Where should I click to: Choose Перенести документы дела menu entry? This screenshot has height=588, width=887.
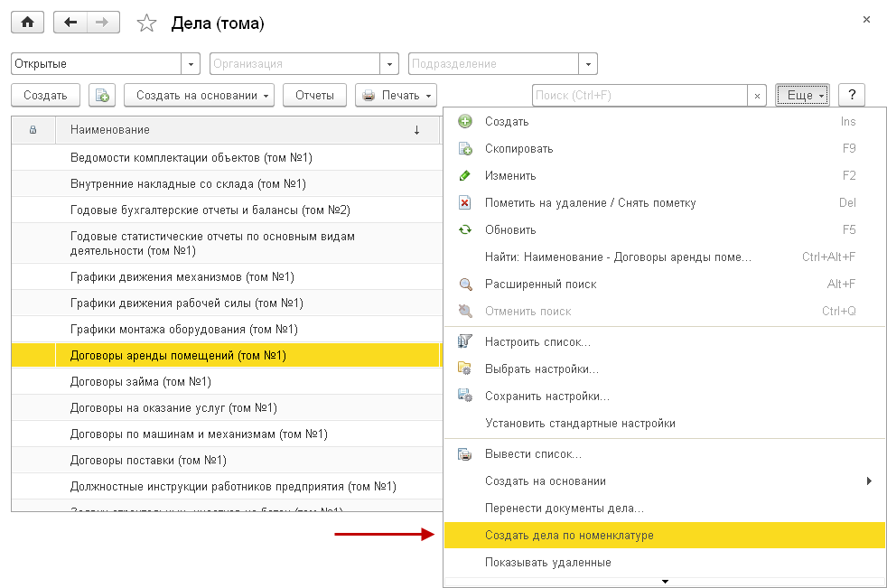[x=564, y=508]
